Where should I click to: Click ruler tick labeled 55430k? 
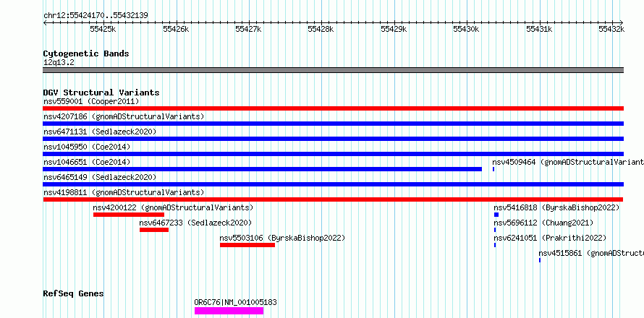pyautogui.click(x=467, y=29)
